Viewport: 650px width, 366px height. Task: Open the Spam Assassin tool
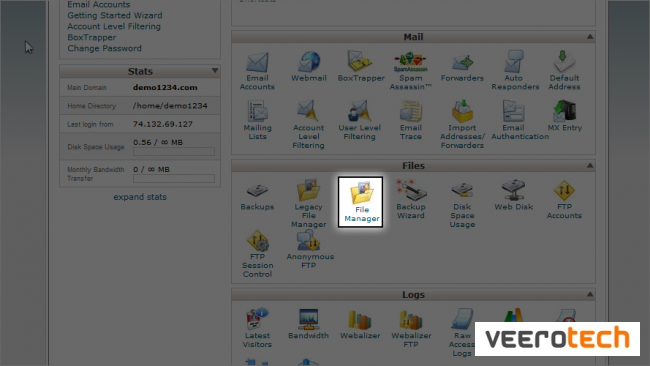point(410,71)
